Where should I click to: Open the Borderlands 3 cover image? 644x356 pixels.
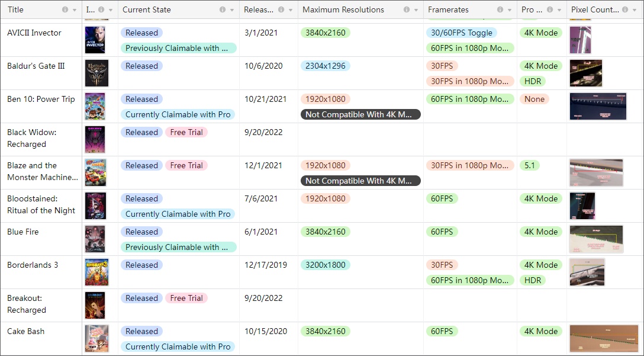pos(96,272)
